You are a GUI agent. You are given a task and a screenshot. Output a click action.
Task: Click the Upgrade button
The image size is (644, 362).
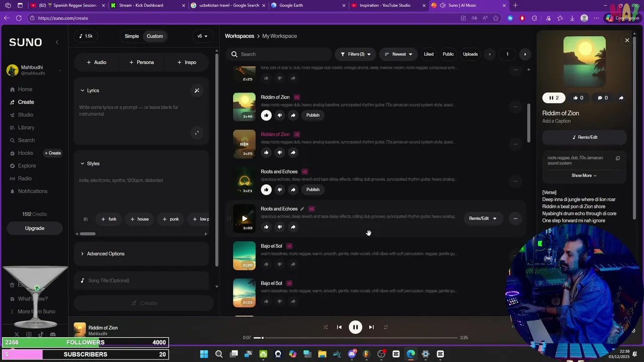pyautogui.click(x=35, y=228)
